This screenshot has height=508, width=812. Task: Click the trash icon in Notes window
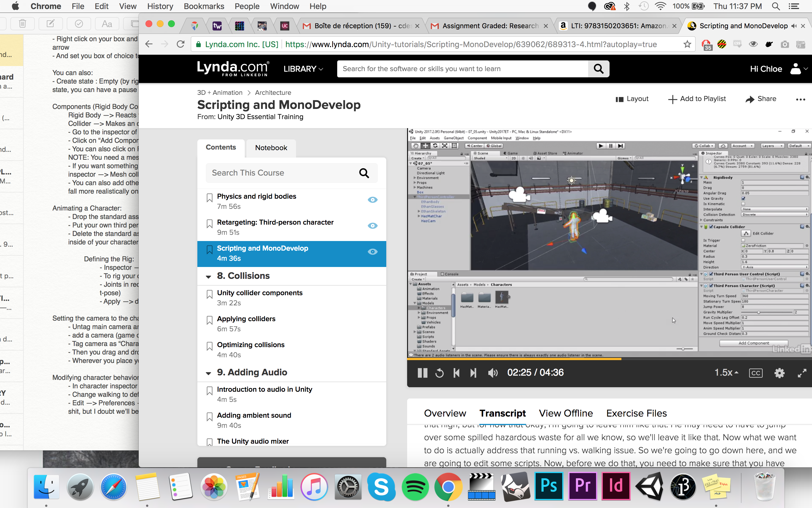[x=23, y=23]
